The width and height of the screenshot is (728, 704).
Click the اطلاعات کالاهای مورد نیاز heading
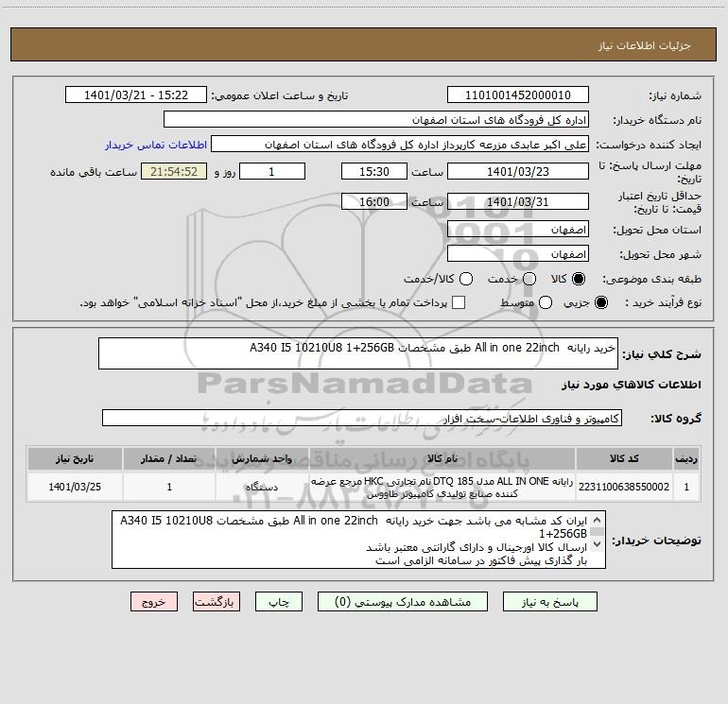tap(632, 385)
